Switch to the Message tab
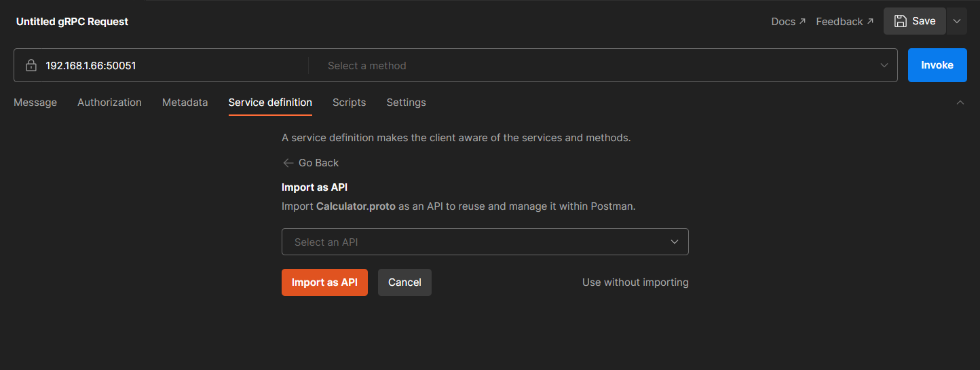The height and width of the screenshot is (370, 980). coord(35,103)
